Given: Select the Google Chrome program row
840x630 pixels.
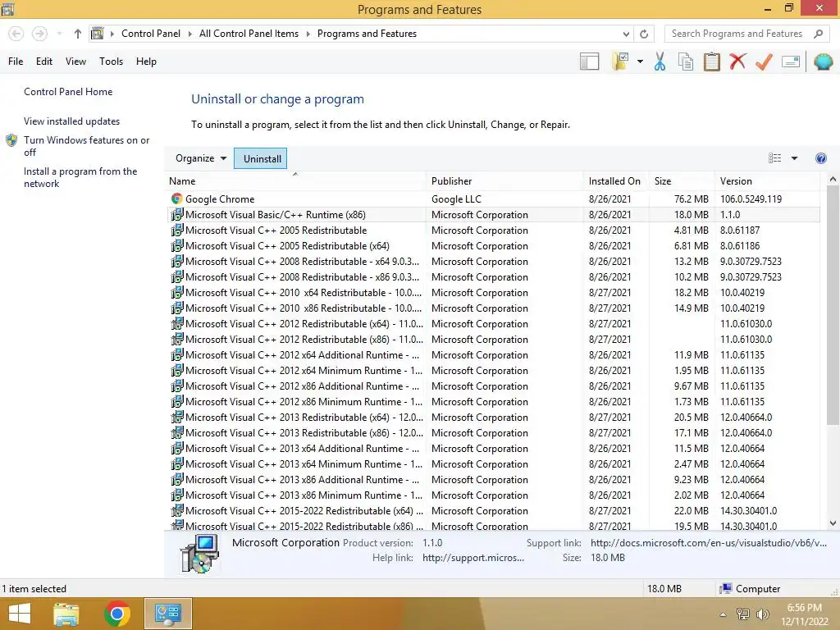Looking at the screenshot, I should (493, 199).
